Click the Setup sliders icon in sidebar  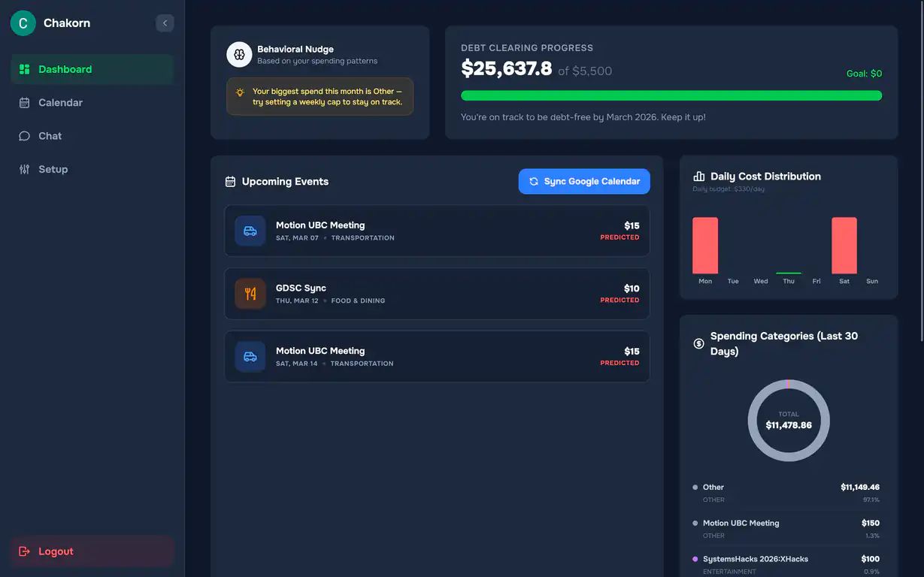[x=23, y=169]
